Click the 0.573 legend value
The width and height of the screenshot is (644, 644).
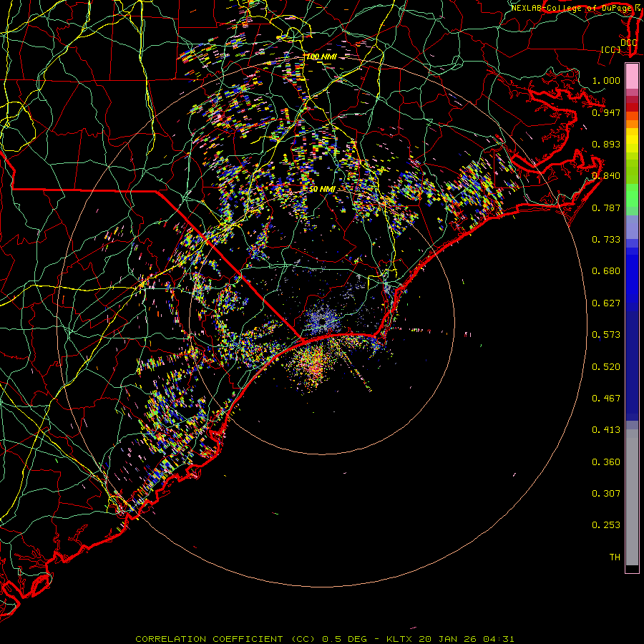(606, 335)
